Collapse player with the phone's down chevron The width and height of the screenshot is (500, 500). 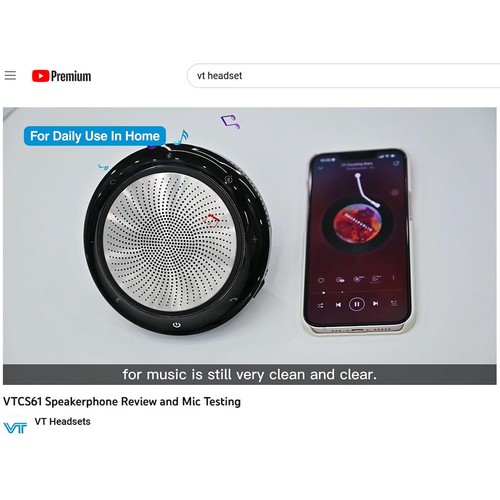click(321, 168)
